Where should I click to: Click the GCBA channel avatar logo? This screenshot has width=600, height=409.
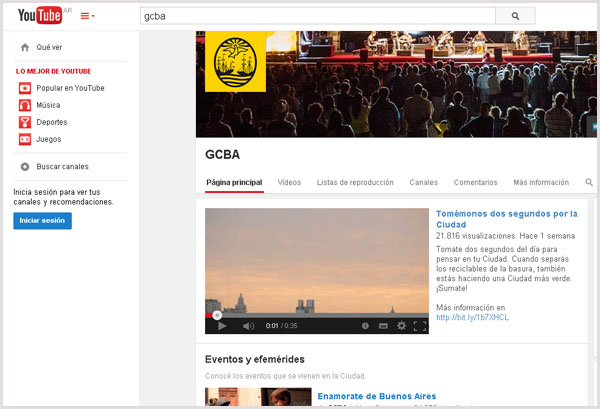236,62
